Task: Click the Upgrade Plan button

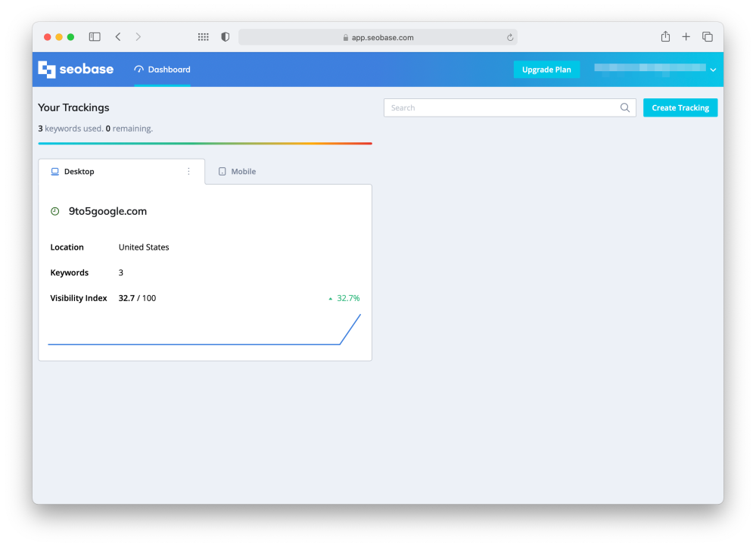Action: [546, 70]
